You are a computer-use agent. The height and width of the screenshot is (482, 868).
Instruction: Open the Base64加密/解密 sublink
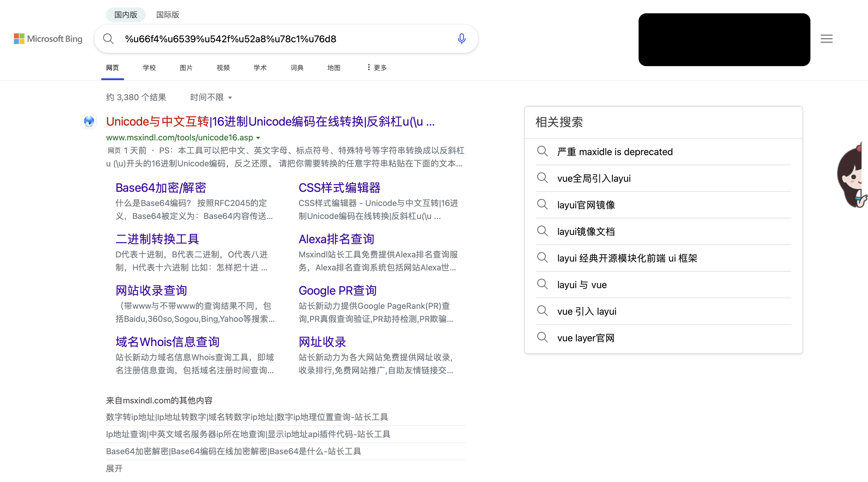point(161,188)
